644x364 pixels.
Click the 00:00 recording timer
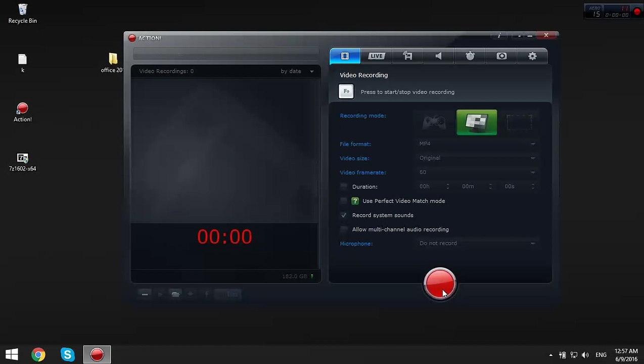[224, 237]
